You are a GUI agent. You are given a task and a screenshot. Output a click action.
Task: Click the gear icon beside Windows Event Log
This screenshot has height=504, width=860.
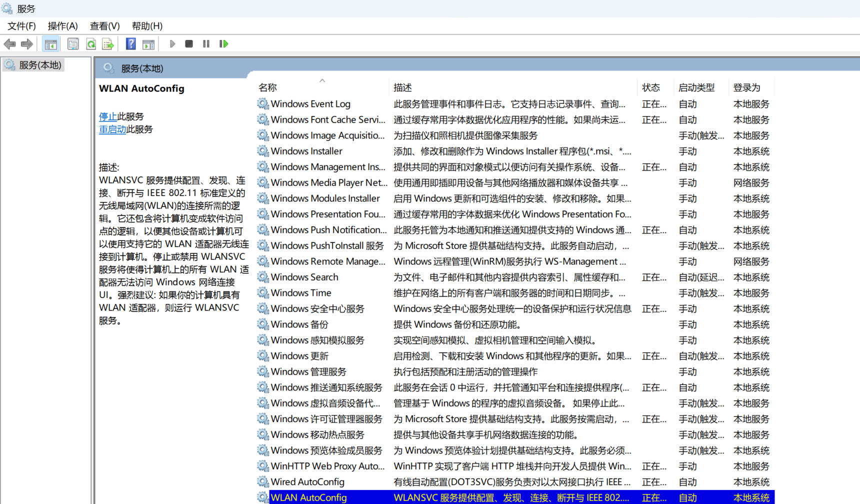263,104
